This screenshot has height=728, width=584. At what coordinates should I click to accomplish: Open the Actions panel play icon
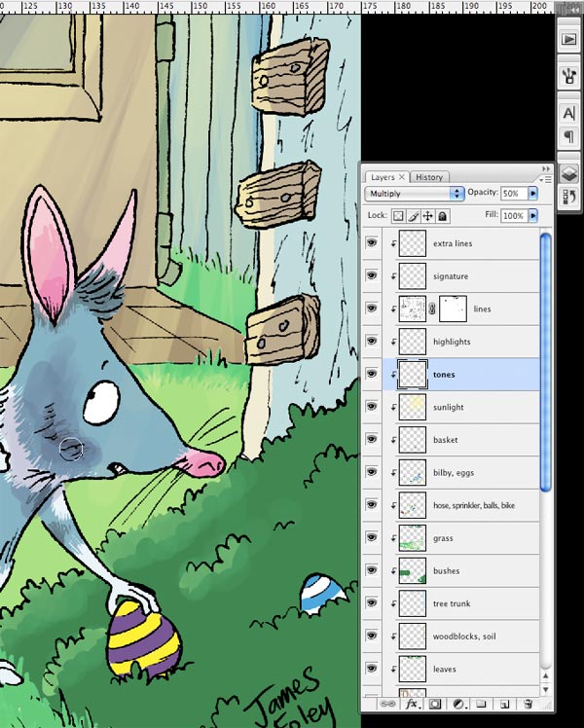(569, 40)
